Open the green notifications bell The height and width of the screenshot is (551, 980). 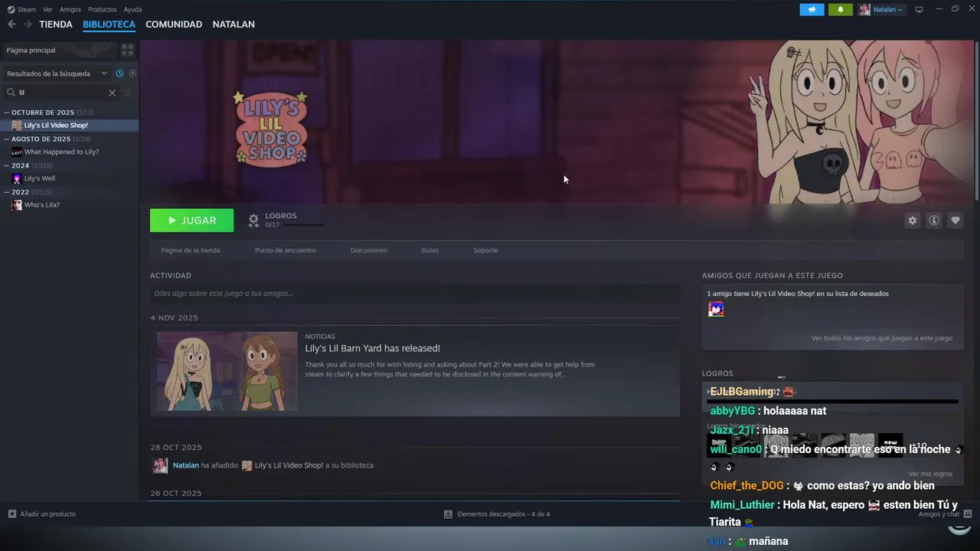click(x=841, y=9)
